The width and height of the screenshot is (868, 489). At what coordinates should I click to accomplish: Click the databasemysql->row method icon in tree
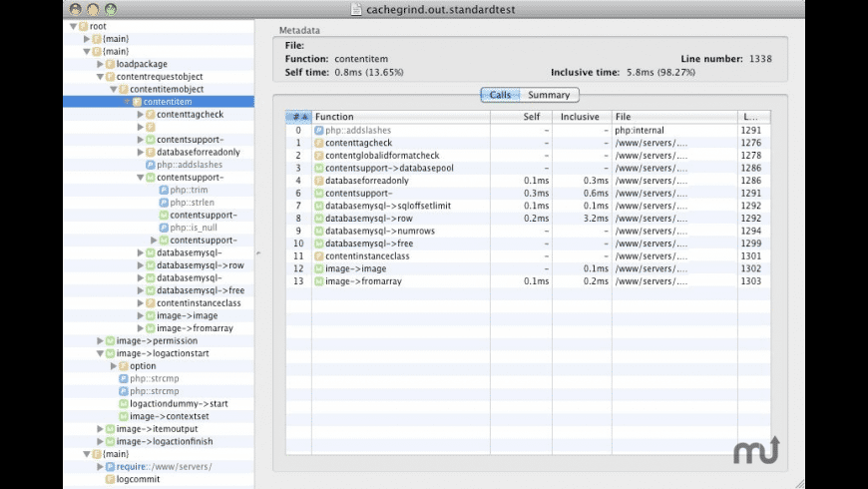(x=150, y=265)
